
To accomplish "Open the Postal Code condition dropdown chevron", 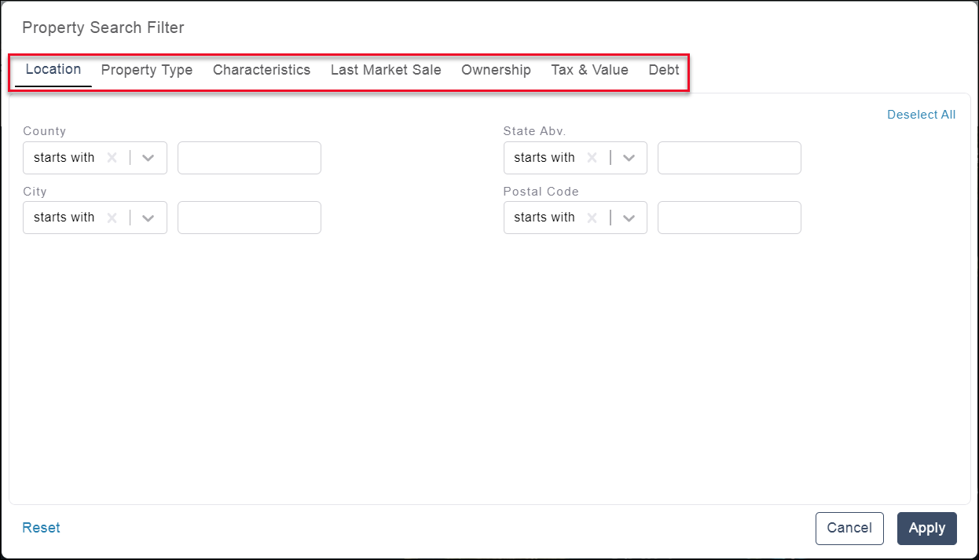I will click(x=629, y=218).
